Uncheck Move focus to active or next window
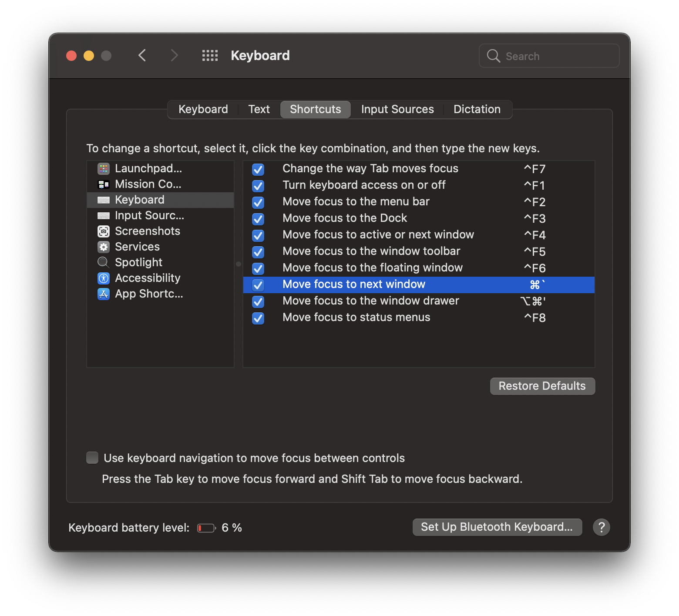 pyautogui.click(x=258, y=235)
